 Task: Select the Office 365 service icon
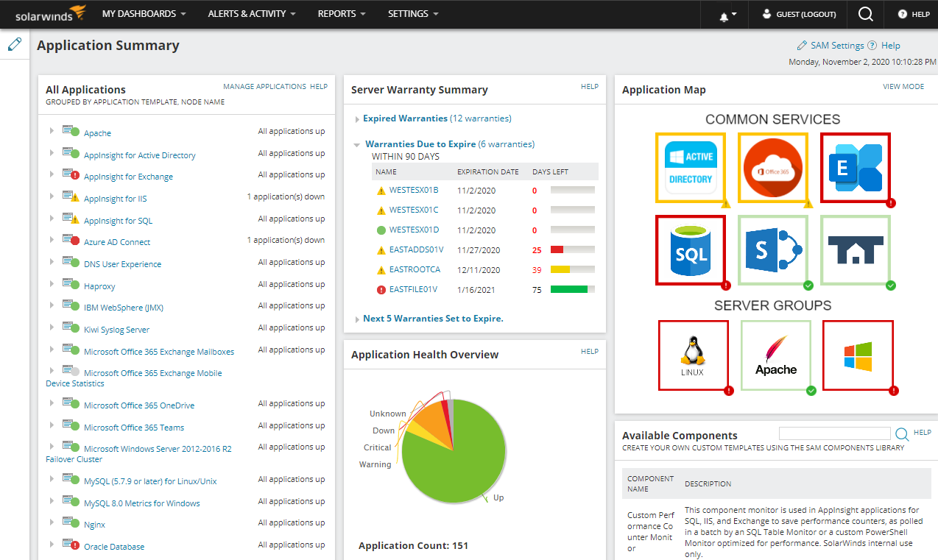pos(772,167)
